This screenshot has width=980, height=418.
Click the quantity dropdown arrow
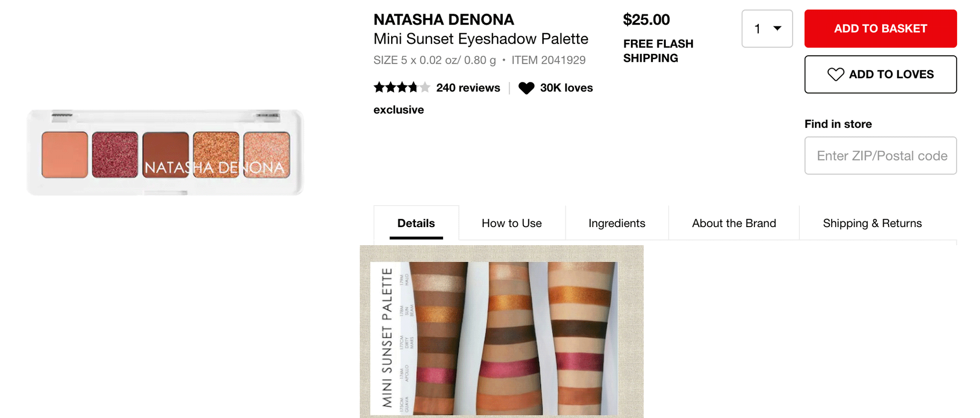coord(777,28)
